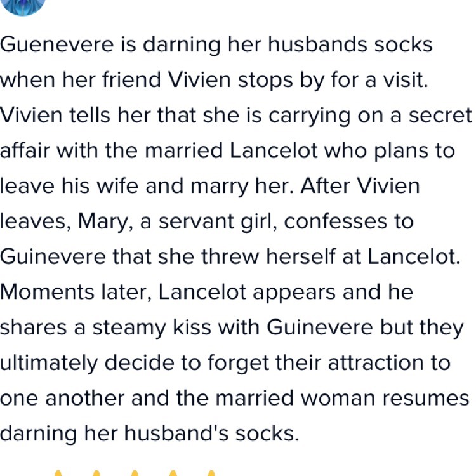Click the word 'affair' in the text
This screenshot has width=476, height=476.
coord(23,151)
